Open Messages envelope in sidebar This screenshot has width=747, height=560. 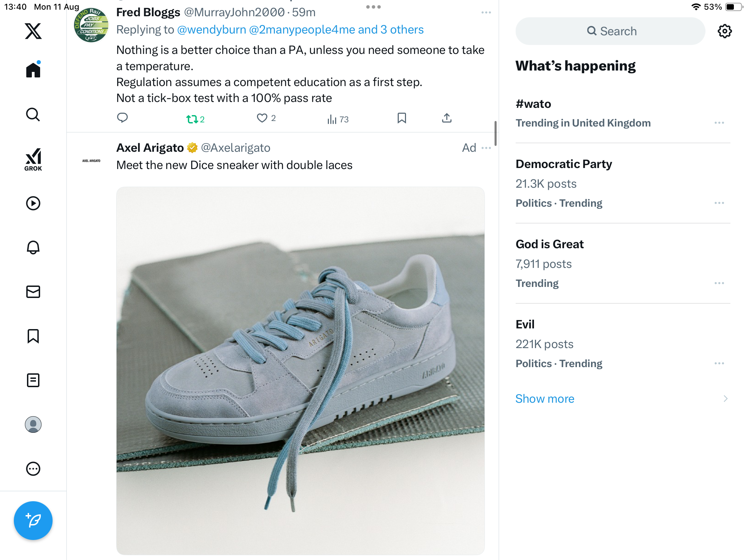click(33, 292)
